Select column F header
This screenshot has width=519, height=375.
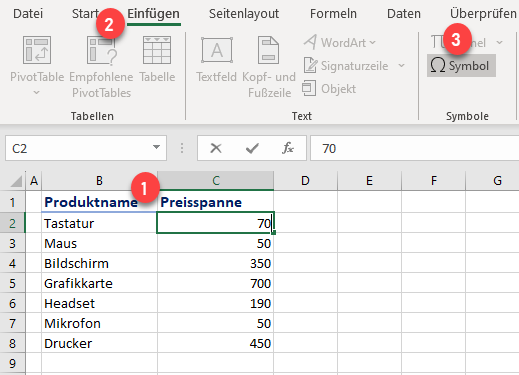(433, 181)
